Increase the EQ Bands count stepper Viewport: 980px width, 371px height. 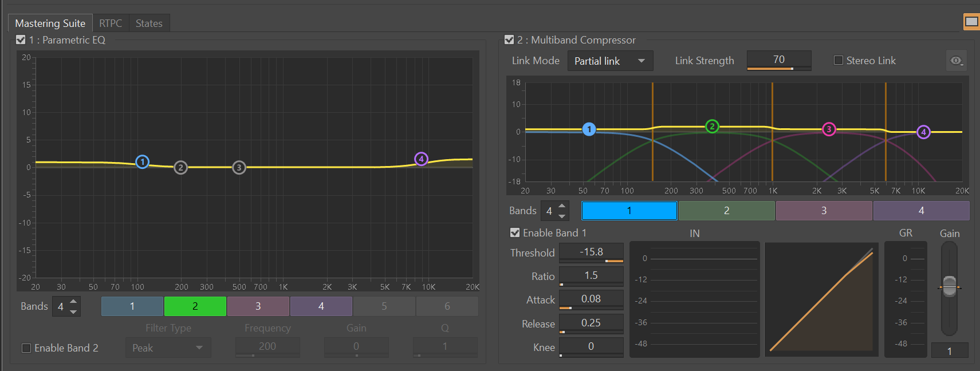click(x=73, y=301)
